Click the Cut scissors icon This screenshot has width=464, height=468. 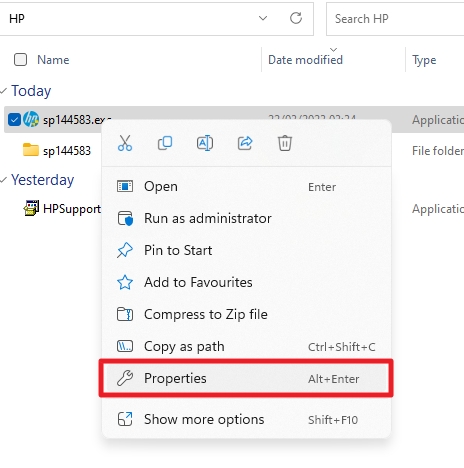click(125, 143)
